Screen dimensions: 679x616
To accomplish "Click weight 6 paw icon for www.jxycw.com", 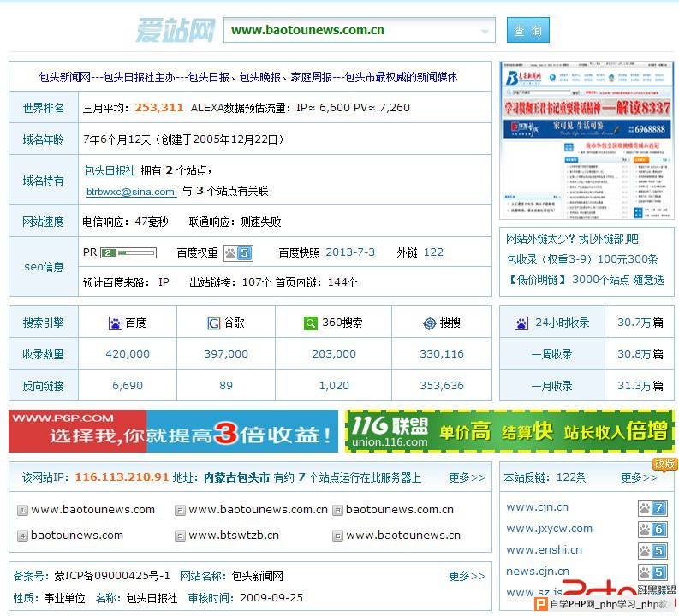I will click(x=652, y=529).
